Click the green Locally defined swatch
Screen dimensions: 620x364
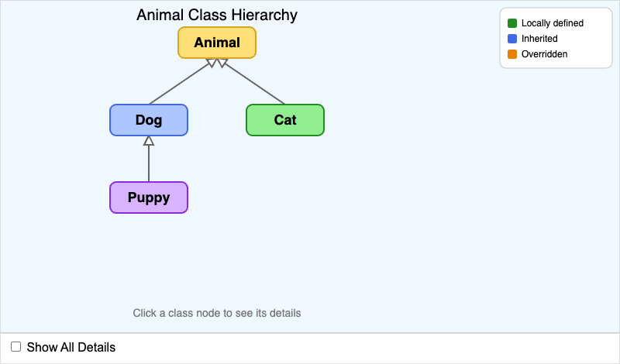tap(512, 23)
